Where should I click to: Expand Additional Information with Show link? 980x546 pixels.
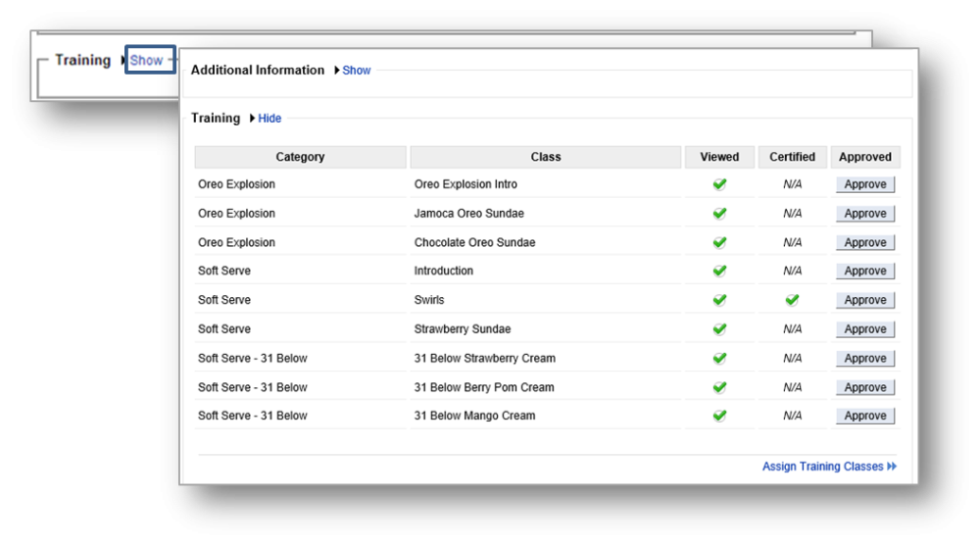point(357,71)
